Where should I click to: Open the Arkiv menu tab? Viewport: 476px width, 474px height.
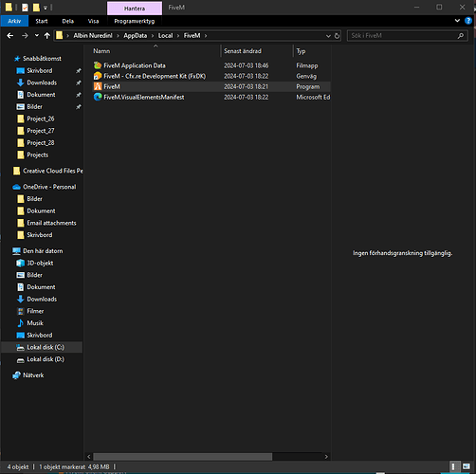pyautogui.click(x=14, y=21)
